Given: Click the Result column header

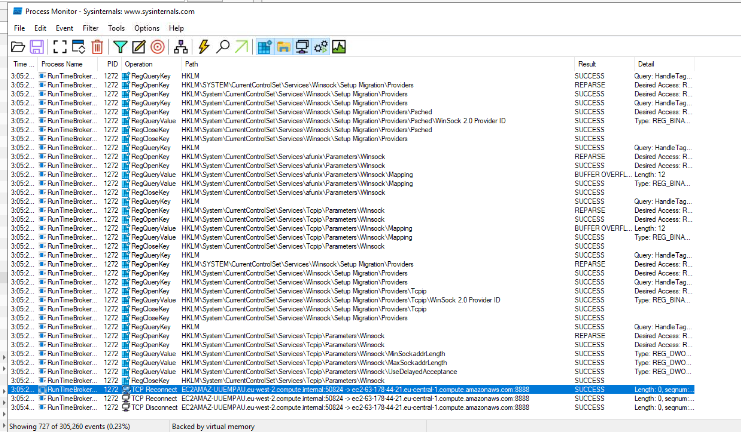Looking at the screenshot, I should (x=586, y=64).
